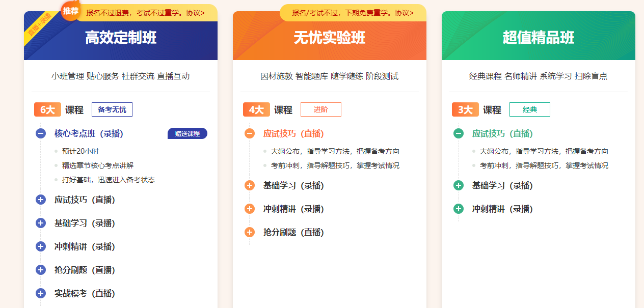Collapse the 核心考点班 blue minus icon
The image size is (644, 308).
(x=41, y=133)
